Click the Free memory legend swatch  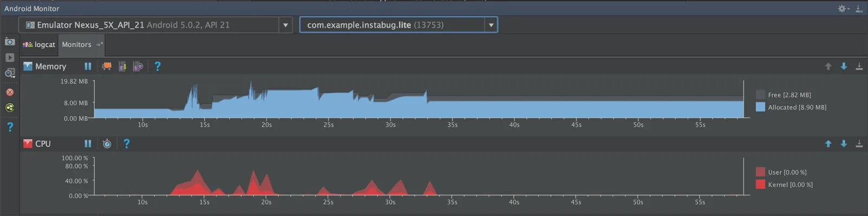pos(761,95)
